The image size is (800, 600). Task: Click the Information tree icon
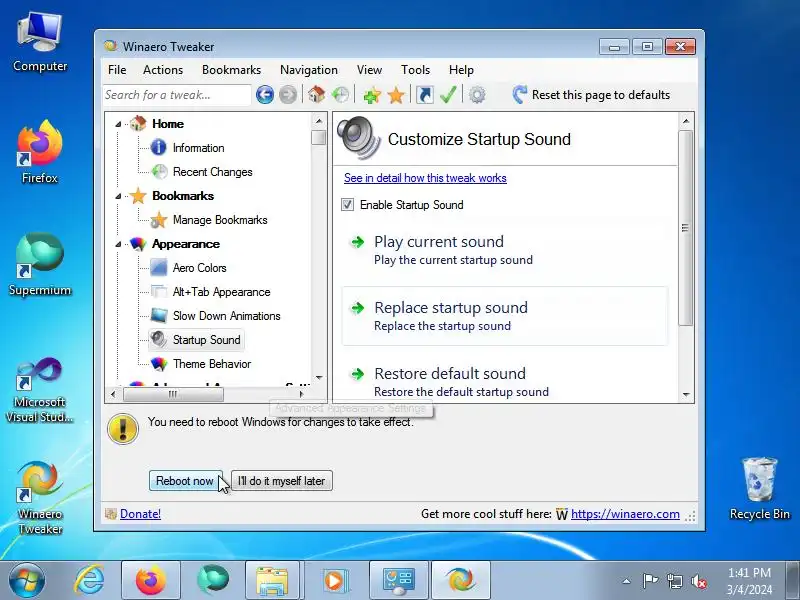pyautogui.click(x=159, y=147)
